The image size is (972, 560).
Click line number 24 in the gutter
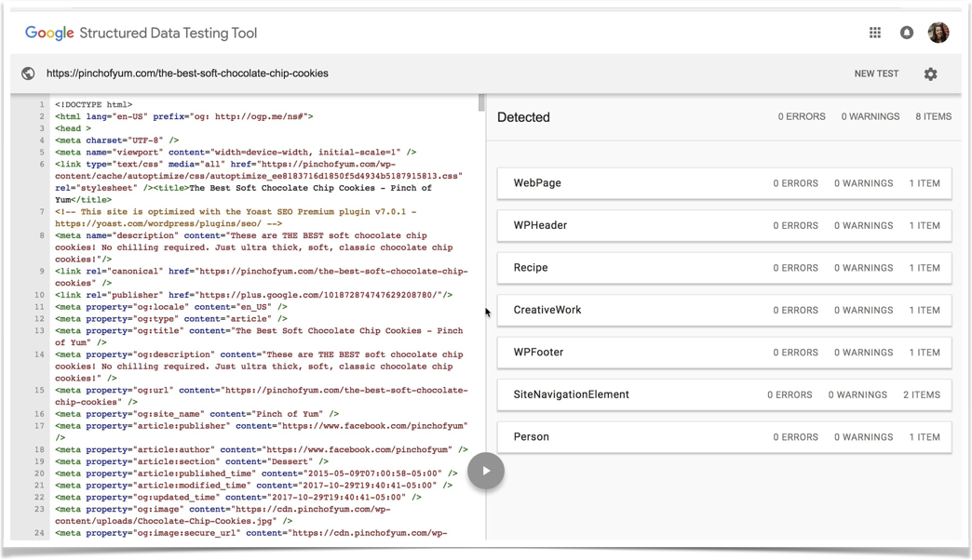(x=40, y=533)
